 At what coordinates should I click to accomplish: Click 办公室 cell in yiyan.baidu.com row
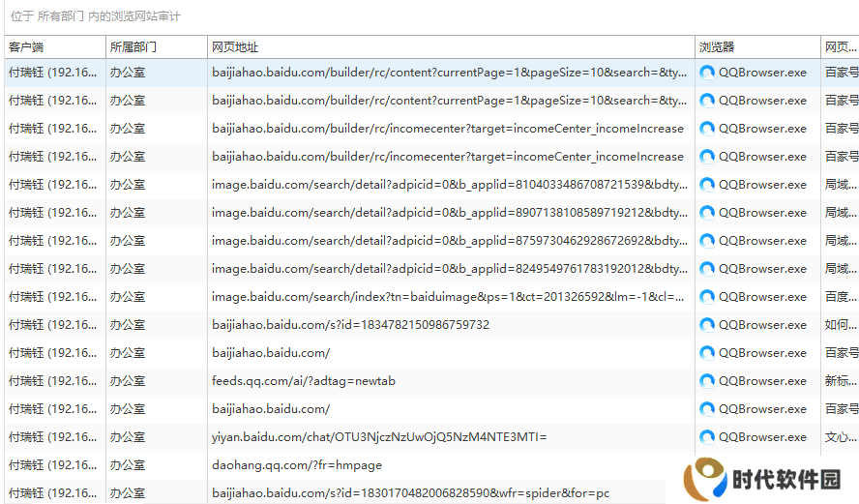pos(128,437)
